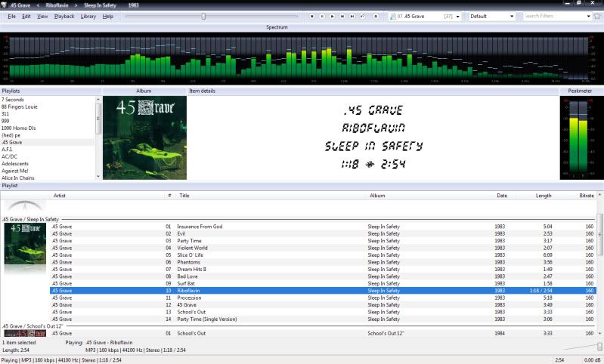Screen dimensions: 604x364
Task: Click the playlists list scroll-down arrow
Action: click(98, 177)
